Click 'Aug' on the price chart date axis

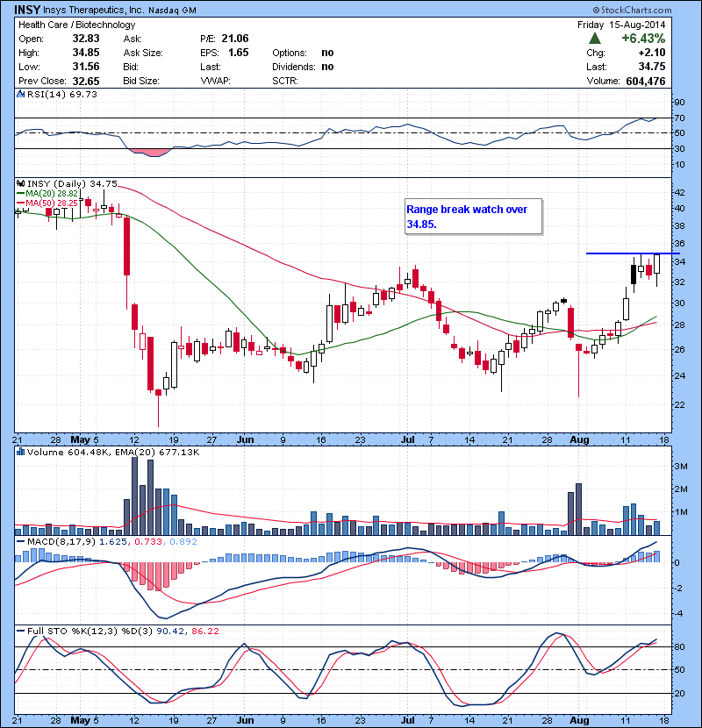(579, 439)
